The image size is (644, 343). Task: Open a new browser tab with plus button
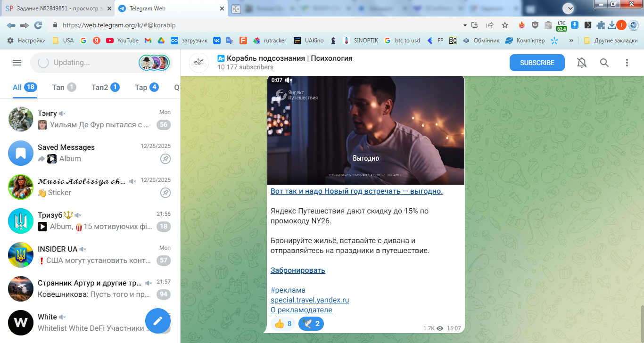(236, 9)
